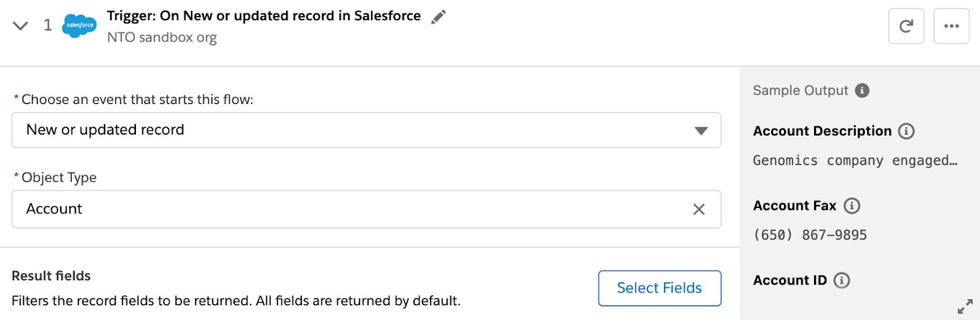Click the Salesforce cloud logo icon

(x=80, y=26)
